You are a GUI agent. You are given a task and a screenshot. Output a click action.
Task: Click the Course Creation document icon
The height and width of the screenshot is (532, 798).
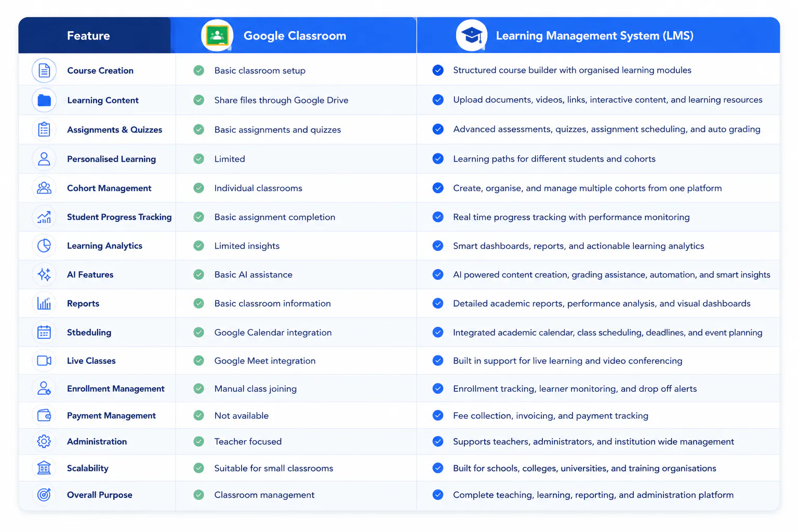tap(44, 70)
